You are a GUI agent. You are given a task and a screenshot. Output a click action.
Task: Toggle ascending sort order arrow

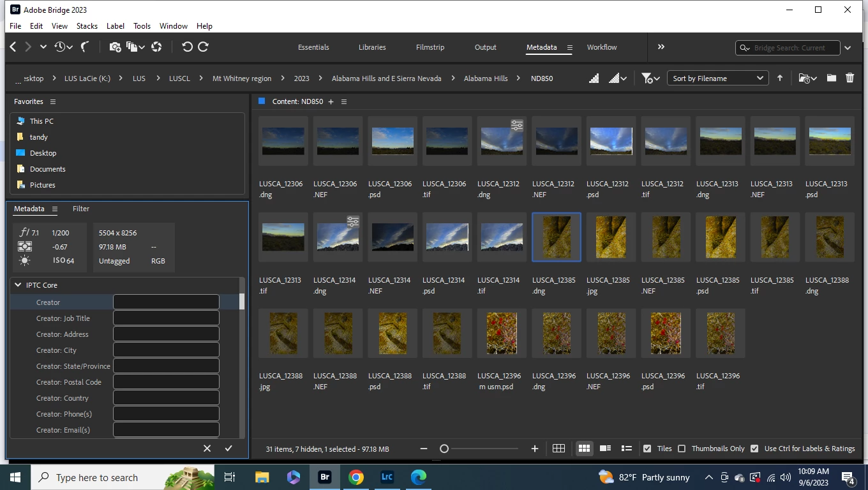click(779, 78)
